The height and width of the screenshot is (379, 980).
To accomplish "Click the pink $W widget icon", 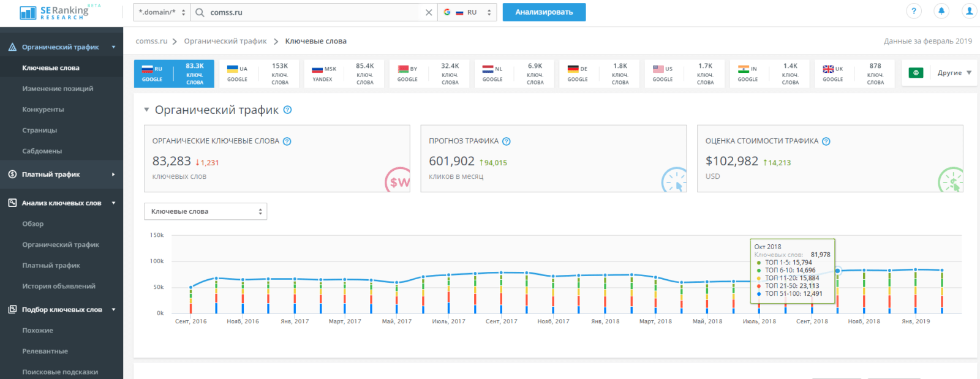I will (x=398, y=181).
